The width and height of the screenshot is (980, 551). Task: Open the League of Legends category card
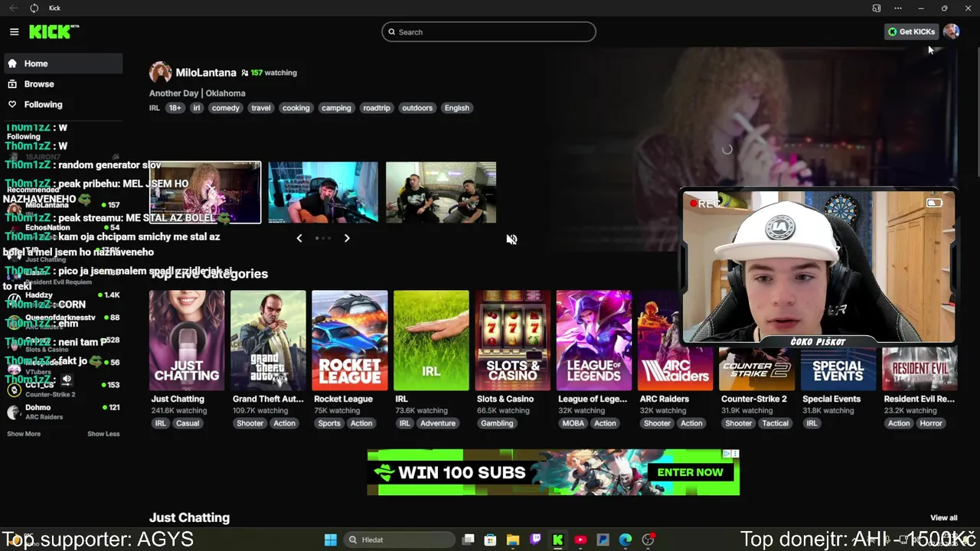tap(594, 340)
